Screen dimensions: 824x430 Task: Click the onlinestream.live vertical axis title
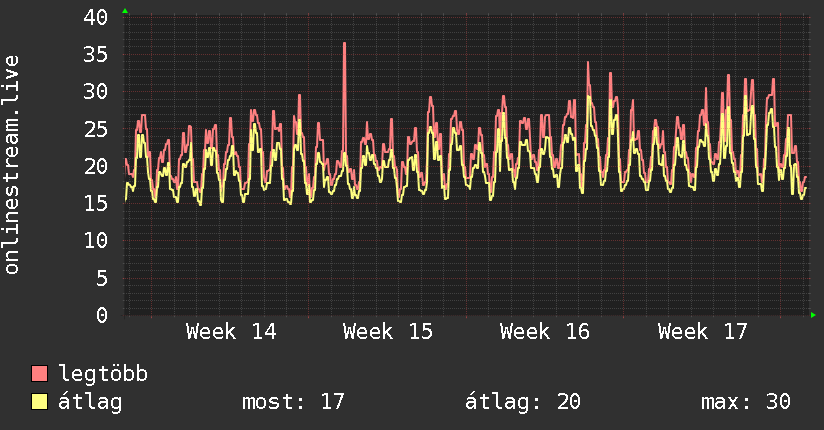pos(12,165)
